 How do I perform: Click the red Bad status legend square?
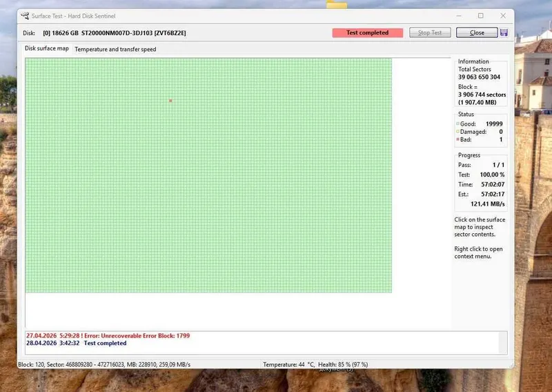click(x=457, y=139)
